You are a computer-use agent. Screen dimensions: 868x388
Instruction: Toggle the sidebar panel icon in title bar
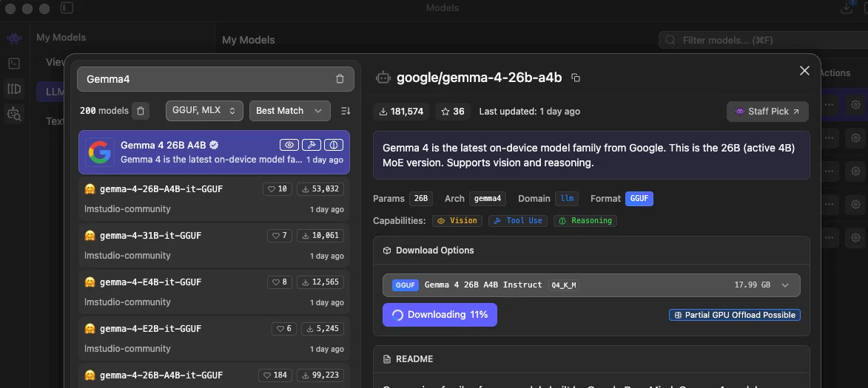coord(67,8)
